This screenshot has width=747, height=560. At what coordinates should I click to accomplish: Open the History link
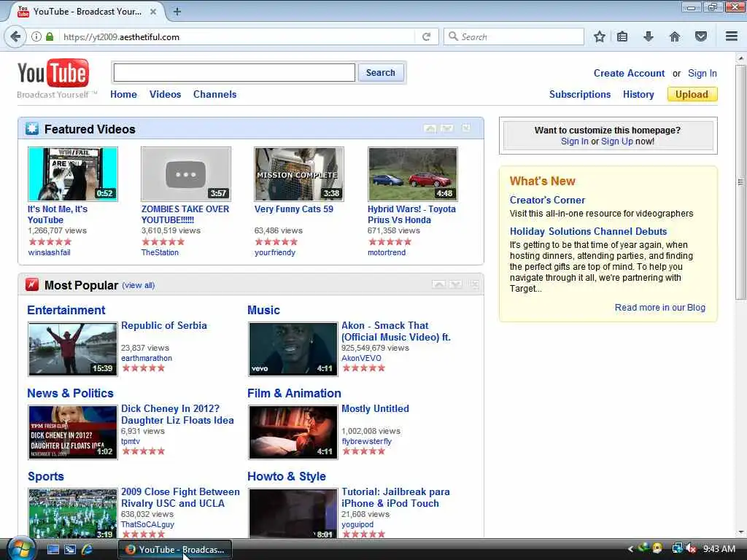tap(638, 94)
